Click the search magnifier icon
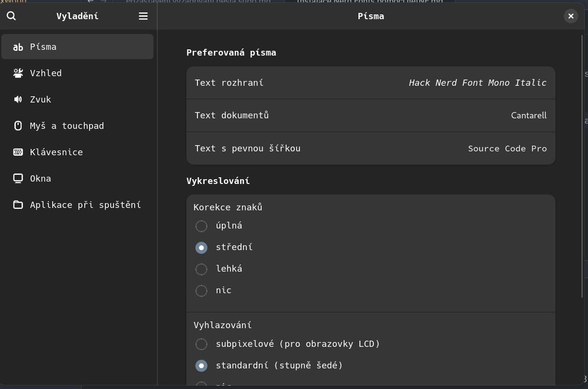 pyautogui.click(x=12, y=16)
